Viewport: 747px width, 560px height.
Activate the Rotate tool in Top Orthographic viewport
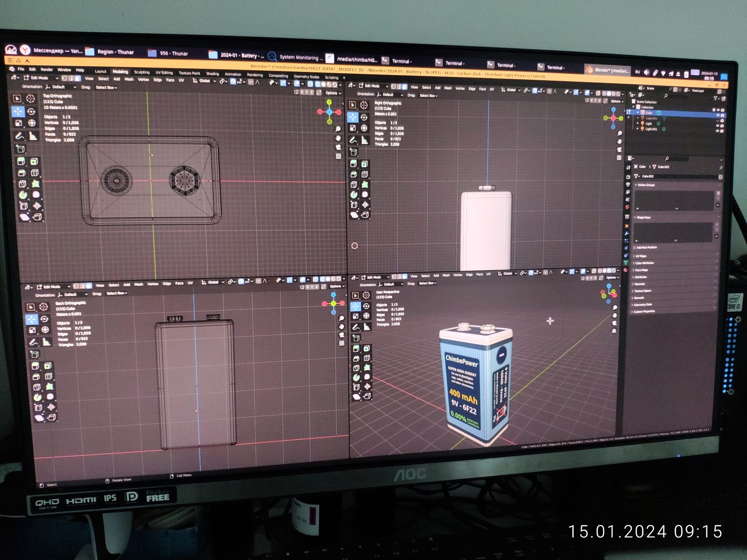click(x=31, y=112)
